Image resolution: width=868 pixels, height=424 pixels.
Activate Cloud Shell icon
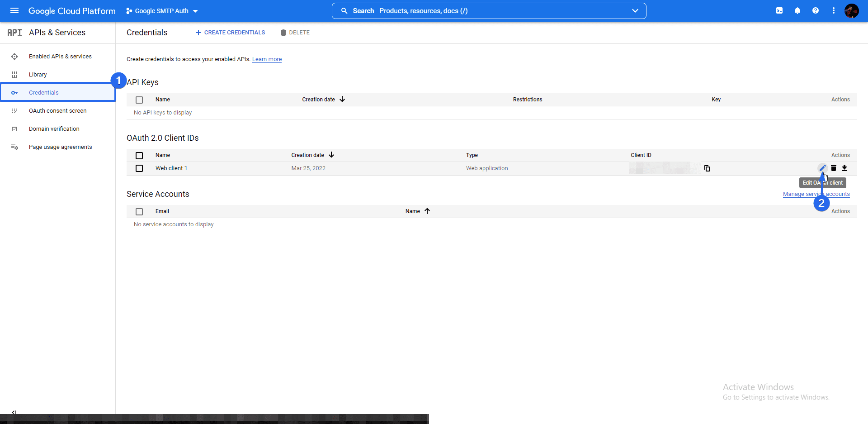(x=779, y=10)
